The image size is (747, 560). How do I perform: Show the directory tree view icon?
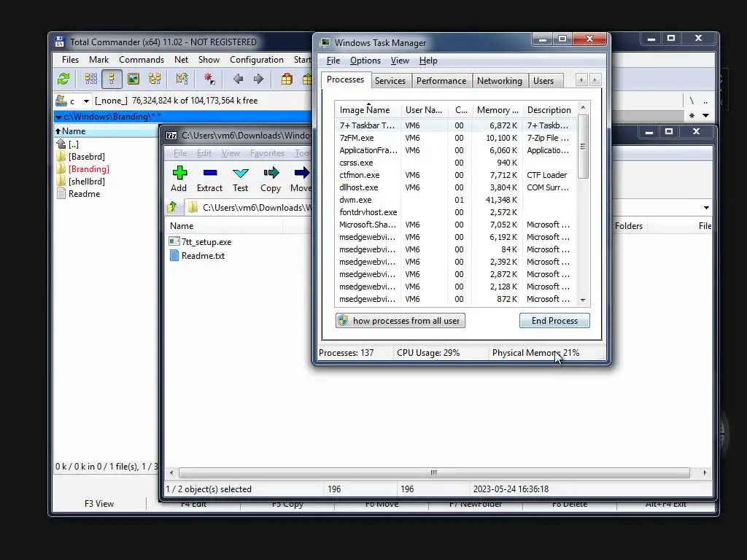(155, 79)
